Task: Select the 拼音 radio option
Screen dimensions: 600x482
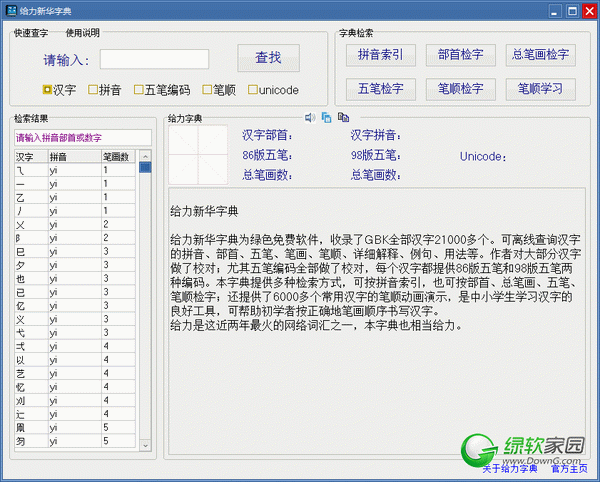Action: tap(105, 90)
